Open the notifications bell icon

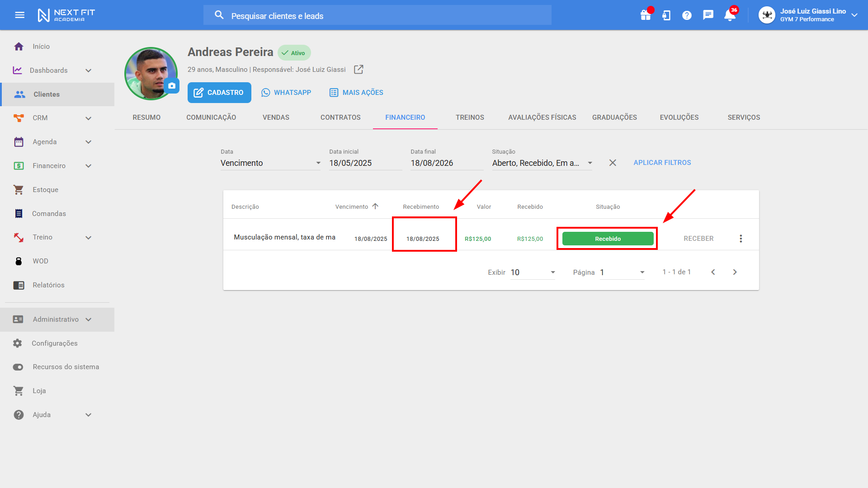click(729, 15)
